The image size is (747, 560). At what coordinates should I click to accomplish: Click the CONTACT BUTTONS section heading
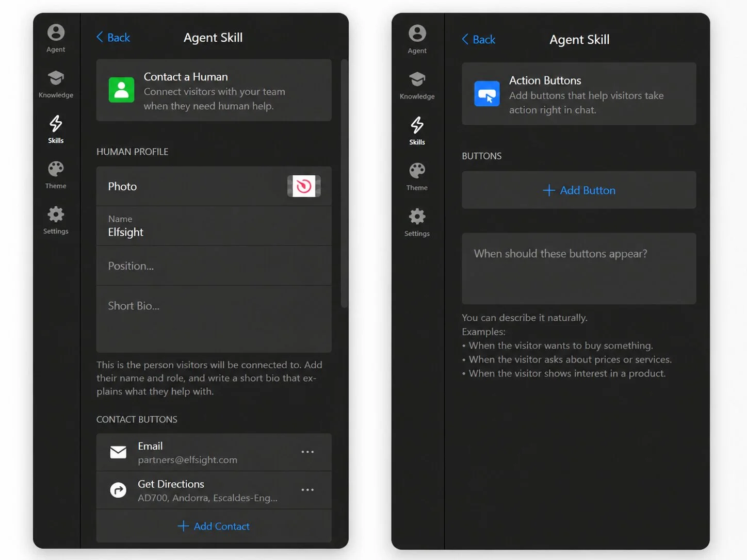(137, 419)
